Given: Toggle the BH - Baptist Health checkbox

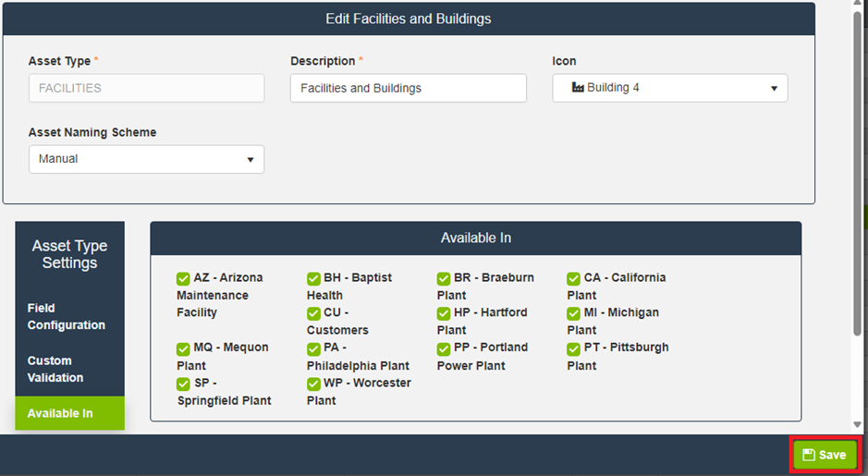Looking at the screenshot, I should pyautogui.click(x=313, y=278).
